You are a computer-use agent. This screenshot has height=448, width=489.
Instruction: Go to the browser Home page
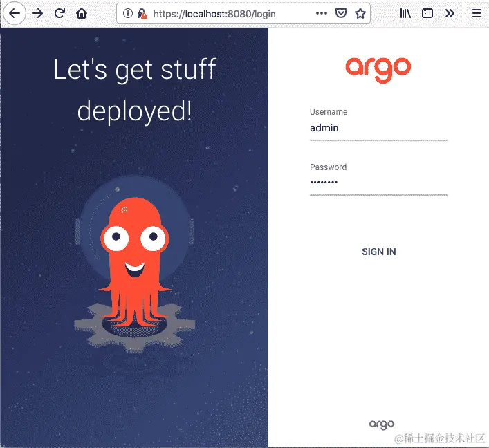(82, 13)
